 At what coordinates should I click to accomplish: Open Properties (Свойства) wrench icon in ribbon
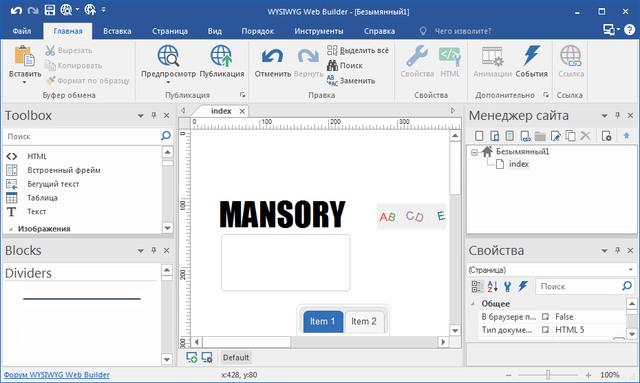coord(417,56)
